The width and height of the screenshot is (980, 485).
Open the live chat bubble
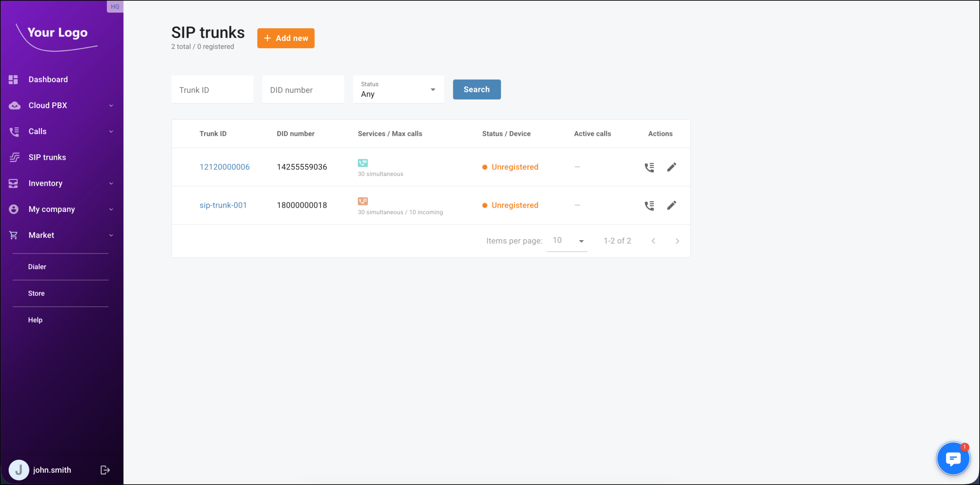tap(953, 458)
